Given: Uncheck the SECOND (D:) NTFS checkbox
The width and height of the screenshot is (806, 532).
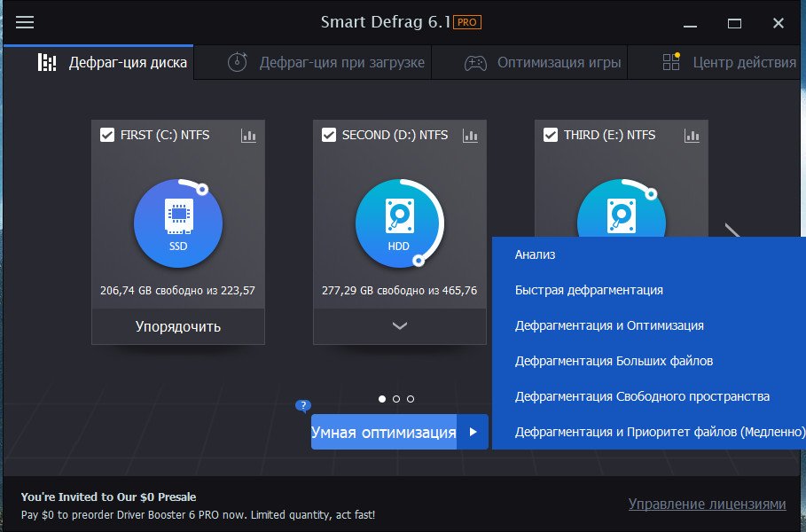Looking at the screenshot, I should pyautogui.click(x=329, y=135).
